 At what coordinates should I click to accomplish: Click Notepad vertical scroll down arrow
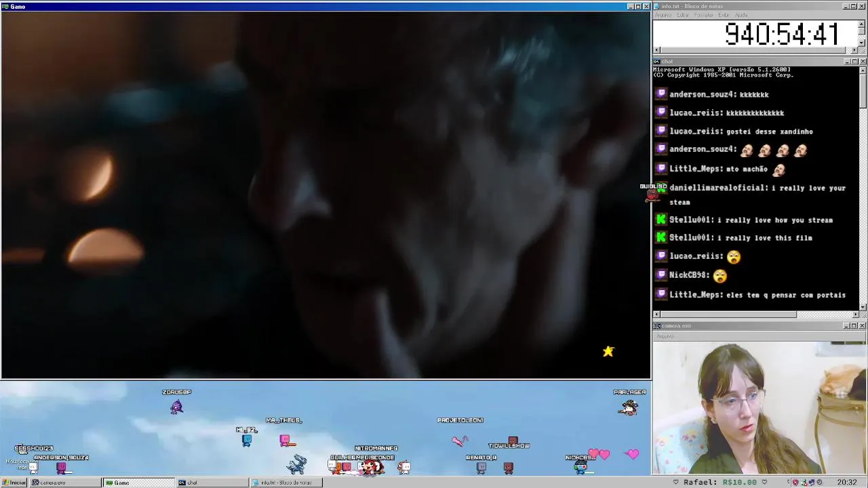click(x=863, y=43)
